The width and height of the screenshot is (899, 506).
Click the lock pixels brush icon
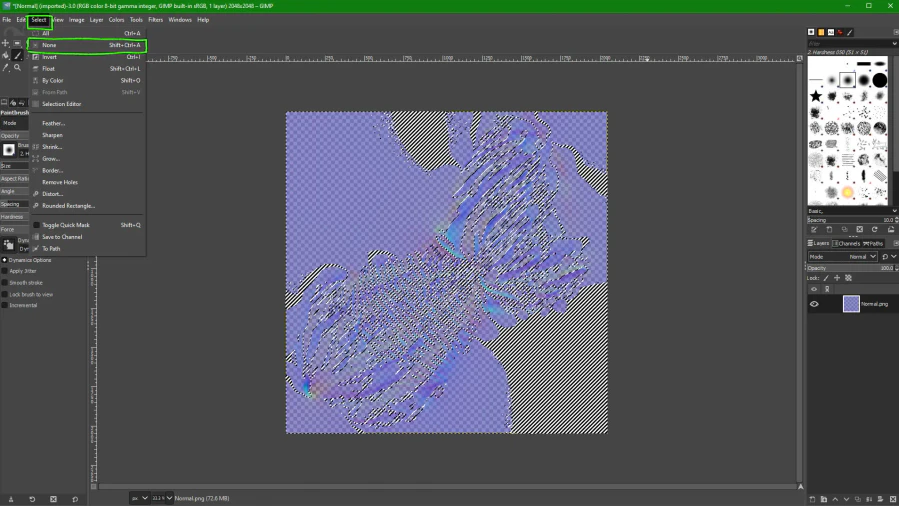click(827, 278)
